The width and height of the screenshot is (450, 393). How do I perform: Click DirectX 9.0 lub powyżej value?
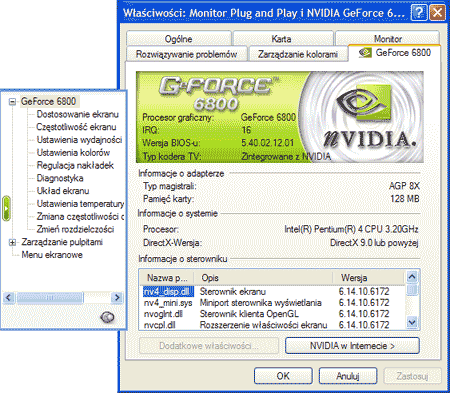(374, 243)
